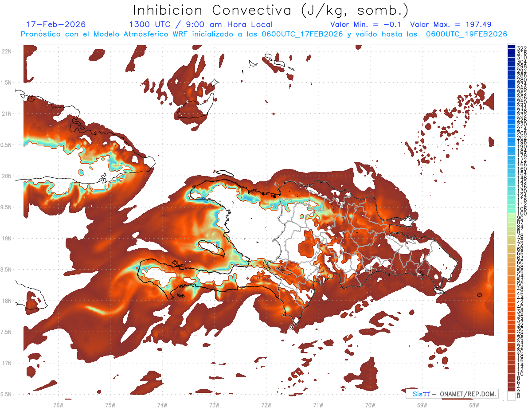Click the "250" colorbar value

522,102
